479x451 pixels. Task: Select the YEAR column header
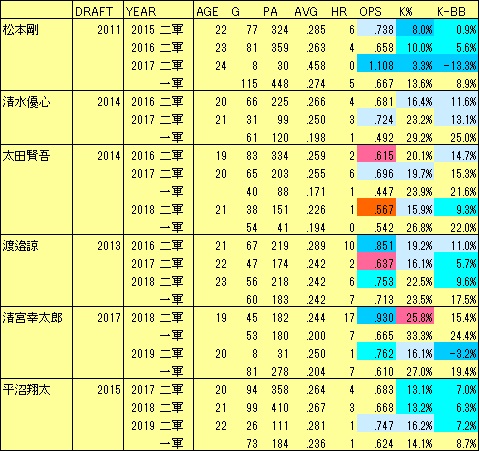(x=141, y=12)
